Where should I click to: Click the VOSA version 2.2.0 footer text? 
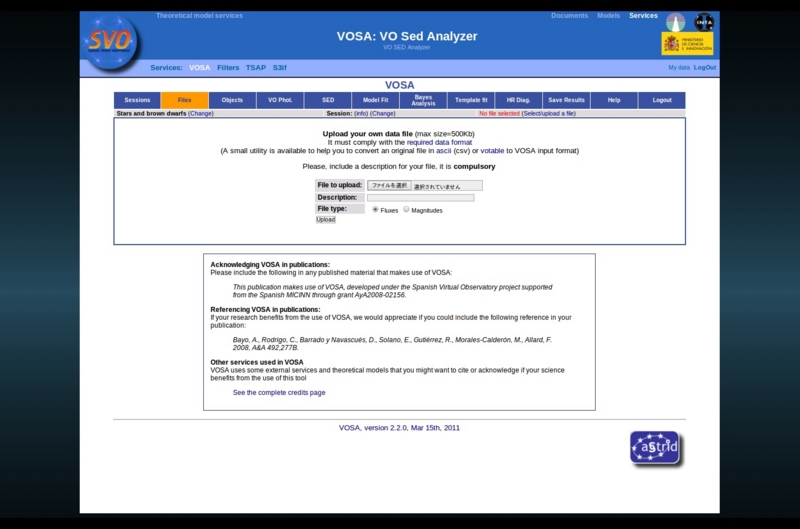tap(399, 428)
